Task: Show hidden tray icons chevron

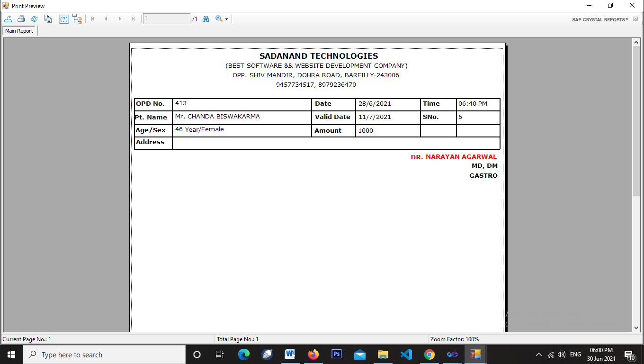Action: click(x=539, y=355)
